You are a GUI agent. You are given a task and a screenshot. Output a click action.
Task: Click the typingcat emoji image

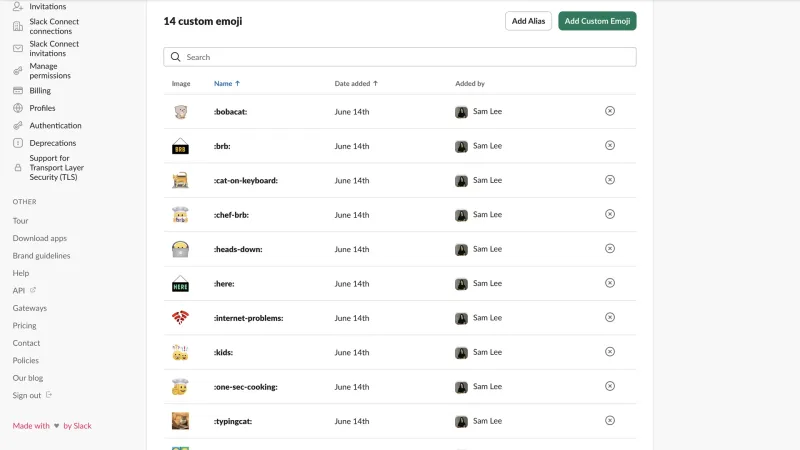pos(180,421)
